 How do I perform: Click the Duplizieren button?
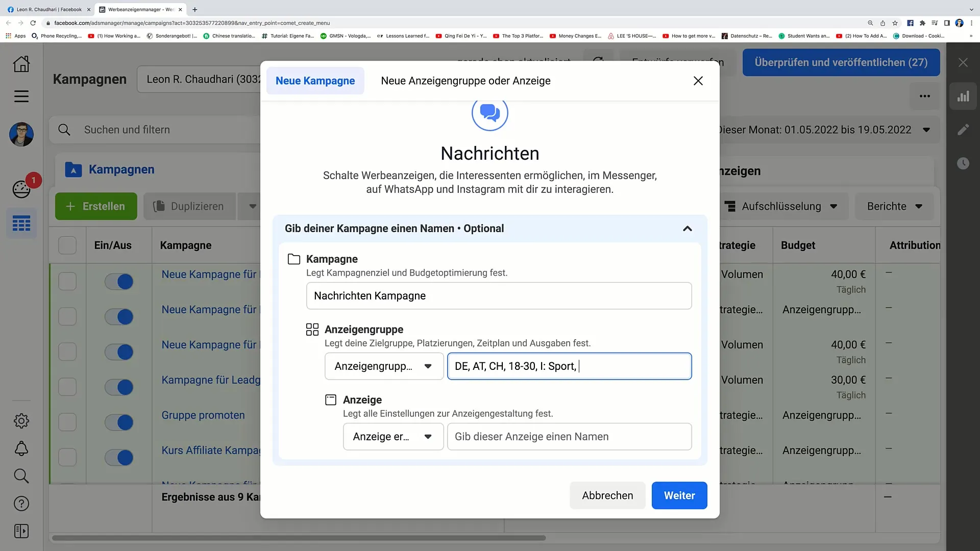(190, 206)
